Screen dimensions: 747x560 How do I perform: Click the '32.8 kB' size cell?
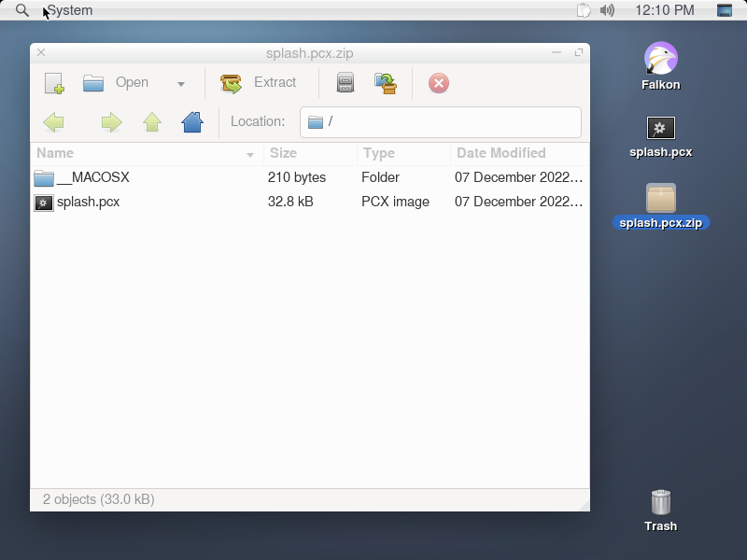[290, 202]
